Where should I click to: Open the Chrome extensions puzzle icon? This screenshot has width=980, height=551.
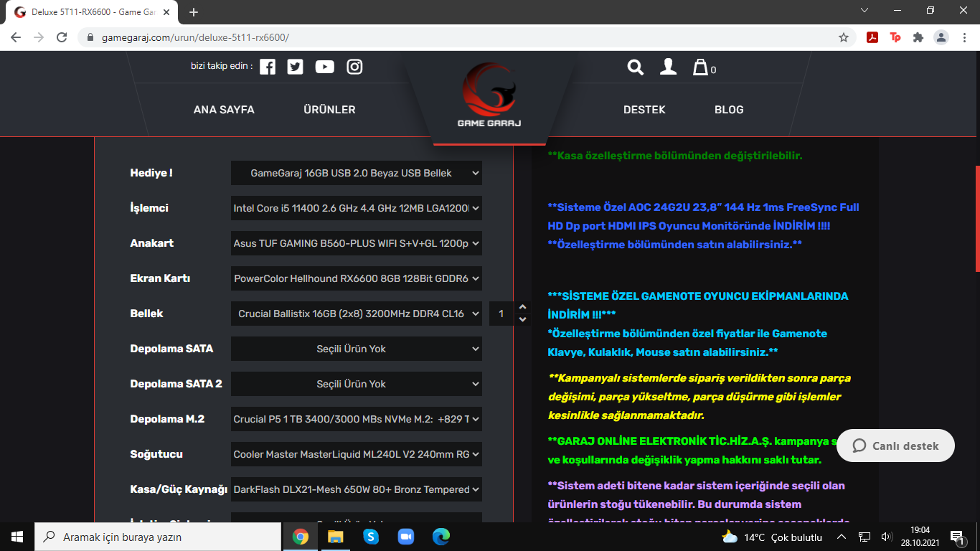(x=918, y=37)
